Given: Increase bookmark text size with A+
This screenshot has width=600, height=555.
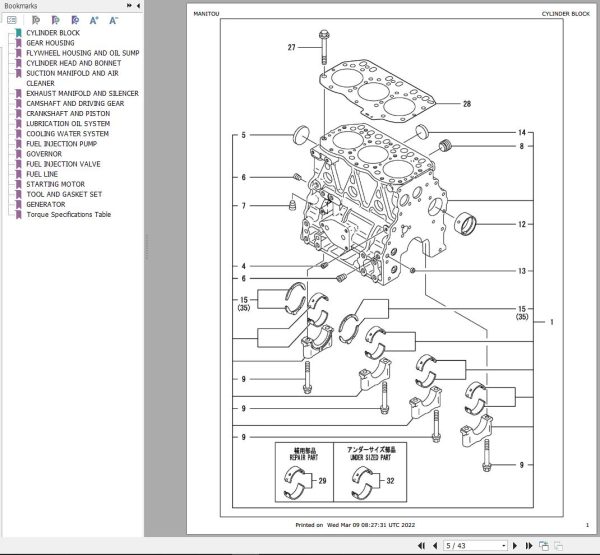Looking at the screenshot, I should coord(94,20).
